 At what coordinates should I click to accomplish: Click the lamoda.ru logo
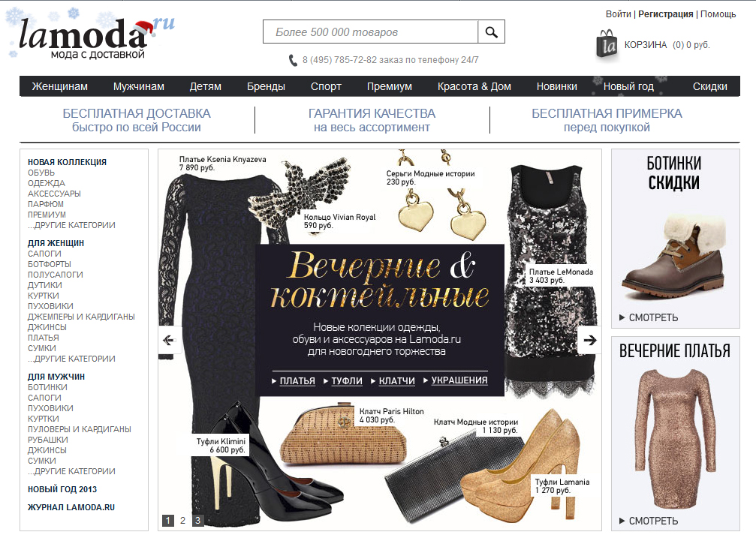tap(92, 38)
